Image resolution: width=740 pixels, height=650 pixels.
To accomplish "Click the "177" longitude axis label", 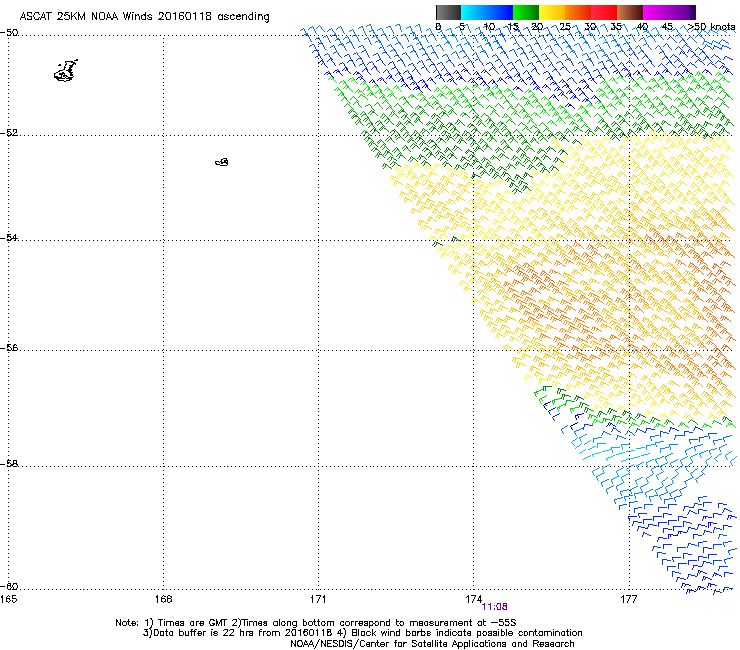I will tap(629, 599).
